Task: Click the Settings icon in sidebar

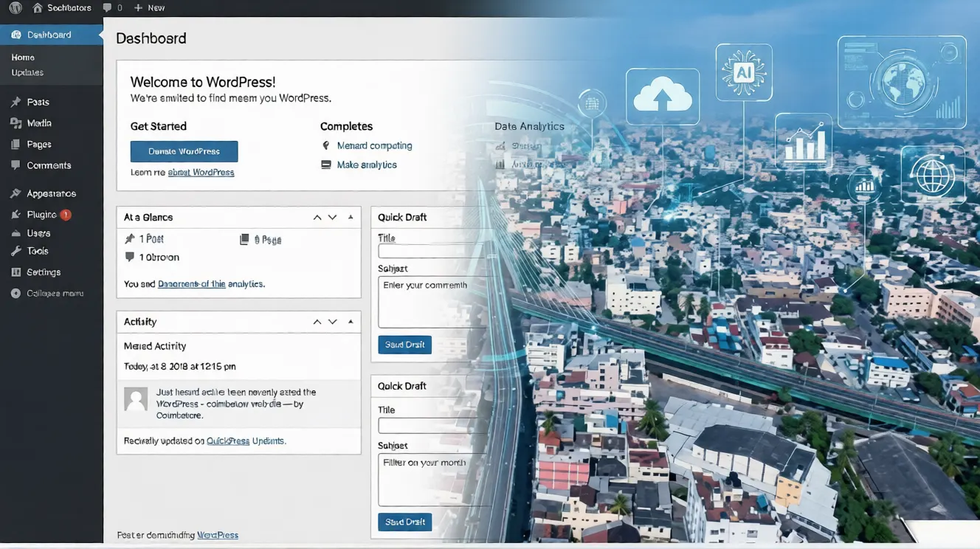Action: [x=15, y=272]
